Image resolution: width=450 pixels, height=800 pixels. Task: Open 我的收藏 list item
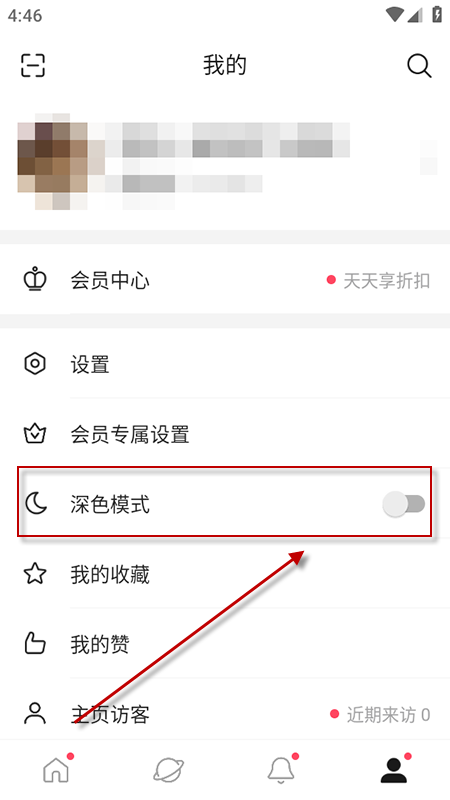point(225,574)
